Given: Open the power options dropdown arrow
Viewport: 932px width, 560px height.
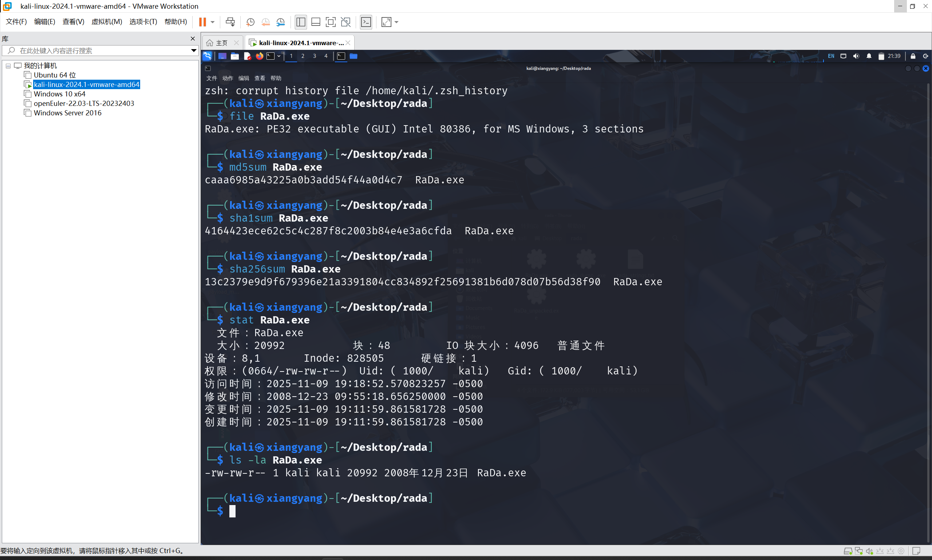Looking at the screenshot, I should click(x=213, y=22).
